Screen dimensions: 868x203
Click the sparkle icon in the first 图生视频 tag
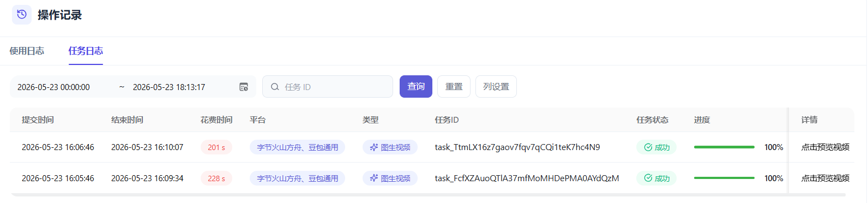point(374,147)
